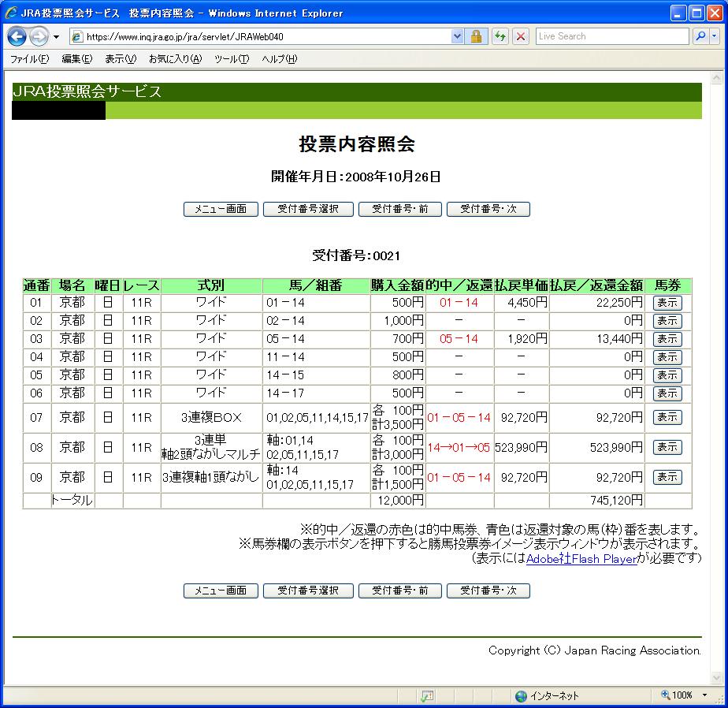Expand the address bar URL dropdown
728x708 pixels.
tap(458, 36)
